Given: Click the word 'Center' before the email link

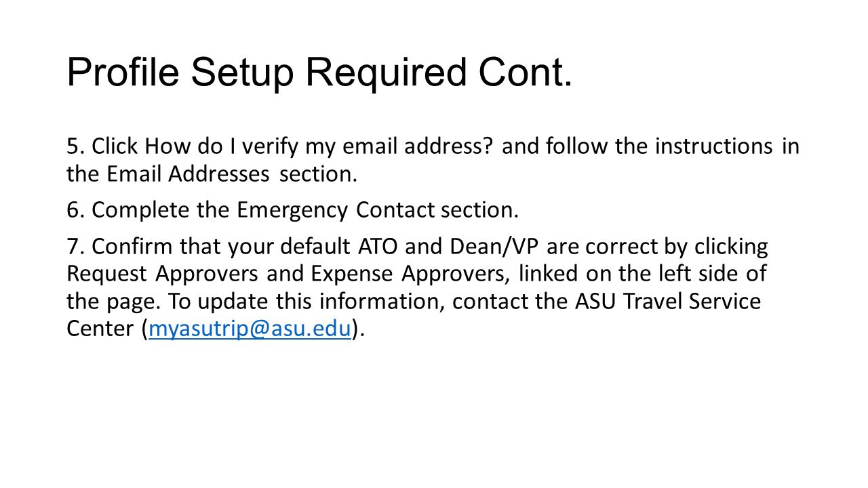Looking at the screenshot, I should coord(101,329).
